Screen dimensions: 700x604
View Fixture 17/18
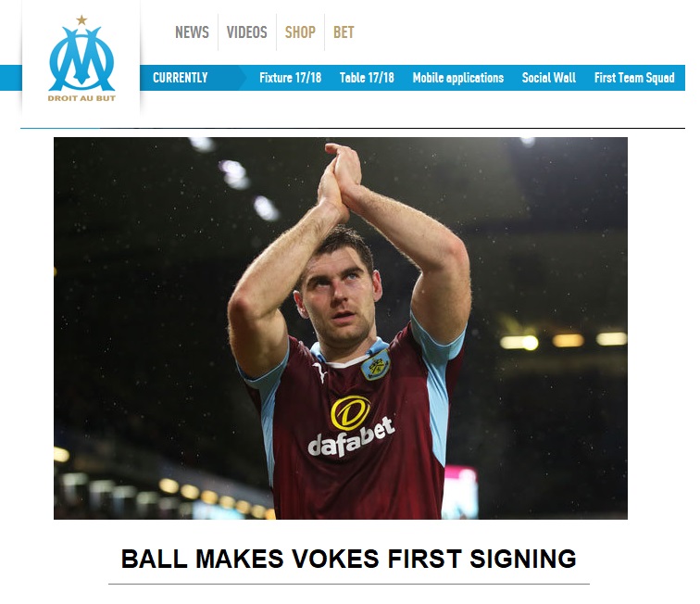tap(290, 78)
